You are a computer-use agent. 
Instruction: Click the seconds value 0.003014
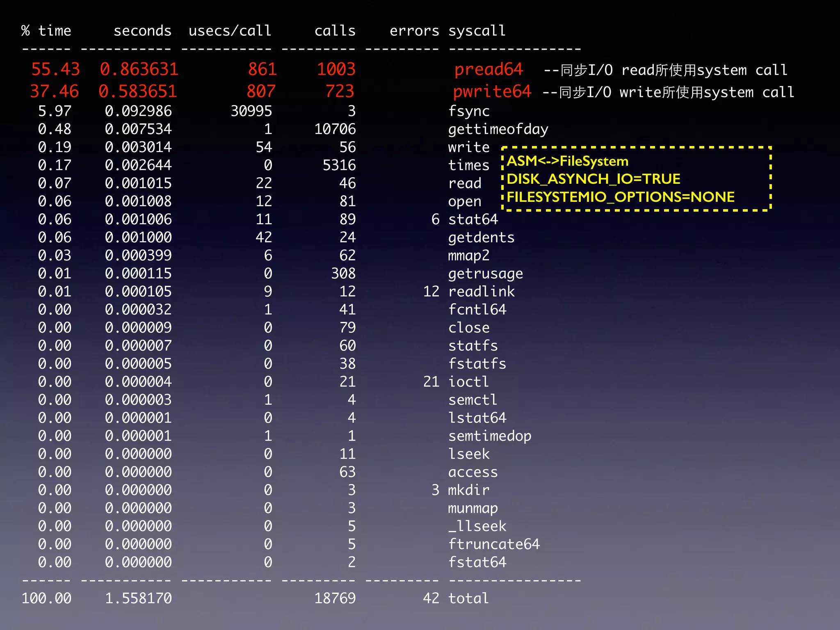point(138,147)
